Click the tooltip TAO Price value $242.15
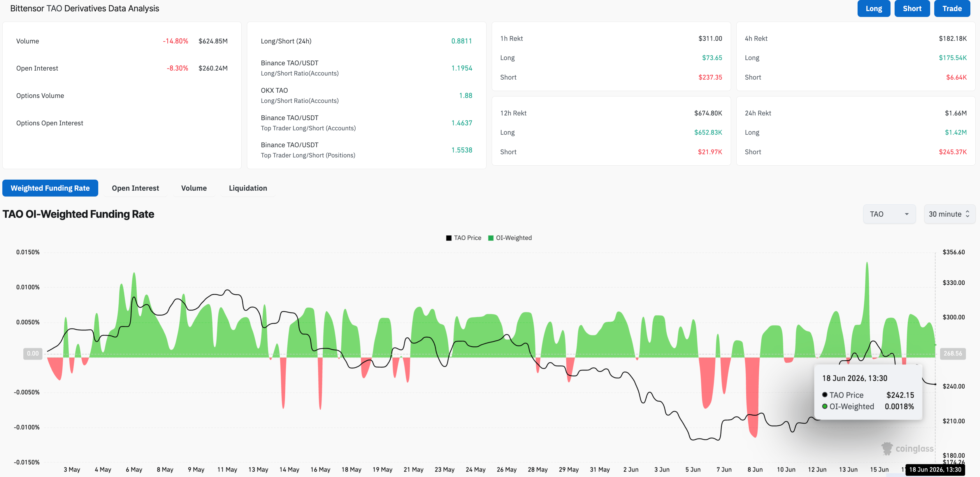980x477 pixels. 900,395
